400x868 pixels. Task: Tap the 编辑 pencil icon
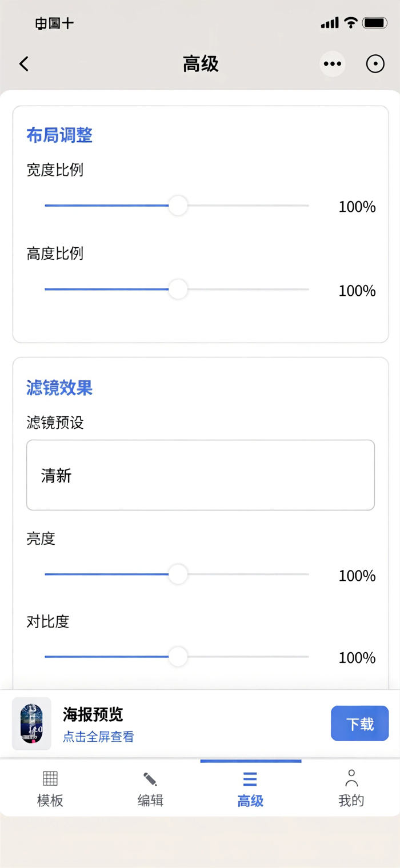(150, 779)
